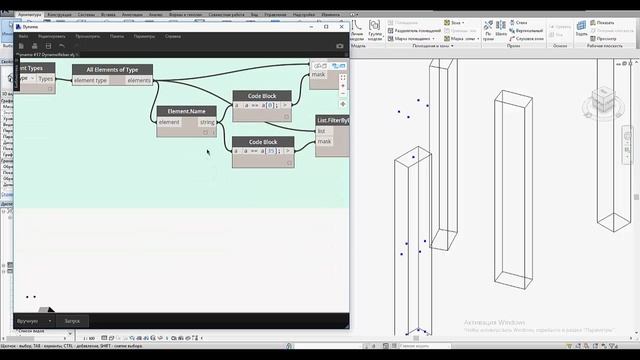Click Save icon in Dynamo toolbar
The height and width of the screenshot is (360, 640).
[x=48, y=46]
